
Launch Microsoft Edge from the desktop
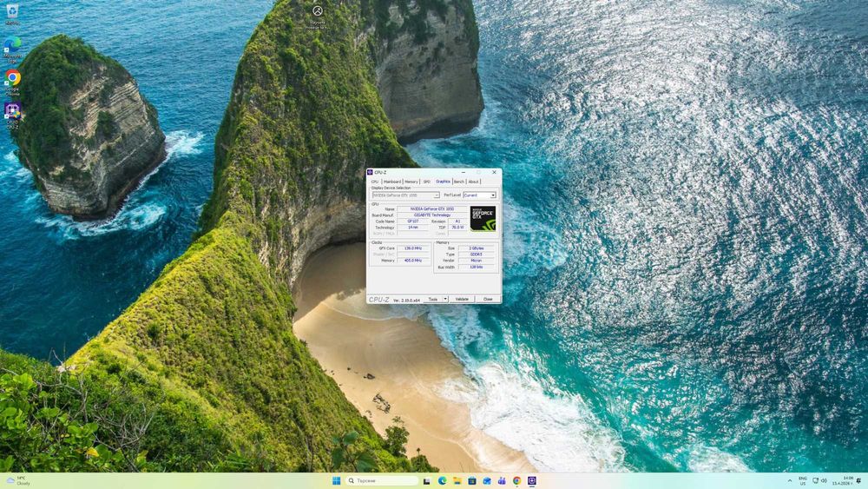(x=12, y=49)
